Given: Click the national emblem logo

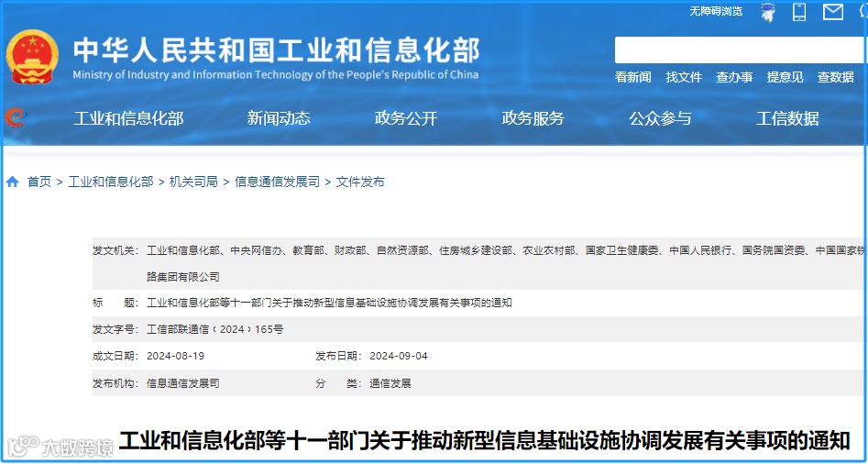Looking at the screenshot, I should point(32,57).
